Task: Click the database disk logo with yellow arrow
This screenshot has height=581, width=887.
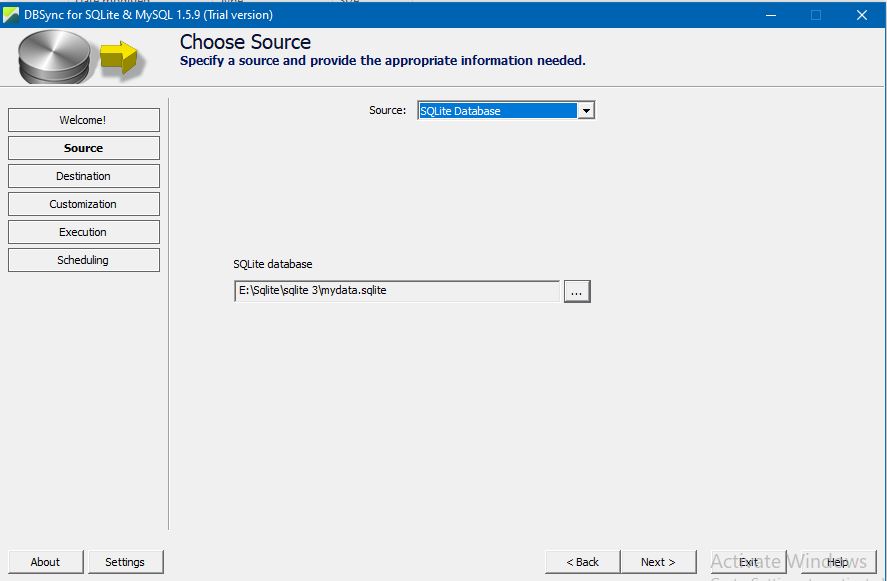Action: pos(80,57)
